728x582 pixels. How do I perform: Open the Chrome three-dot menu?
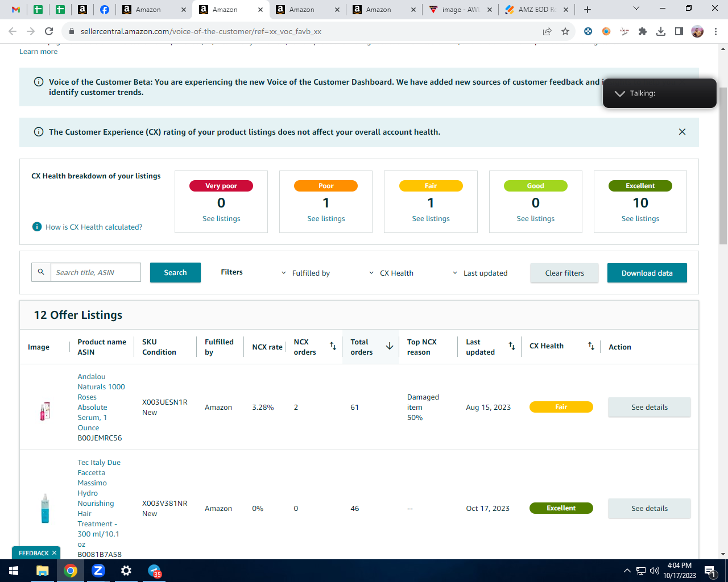(x=716, y=31)
